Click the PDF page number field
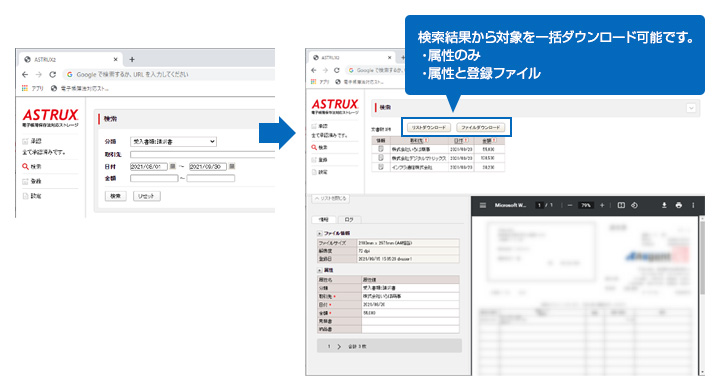Viewport: 720px width, 391px height. pyautogui.click(x=539, y=205)
